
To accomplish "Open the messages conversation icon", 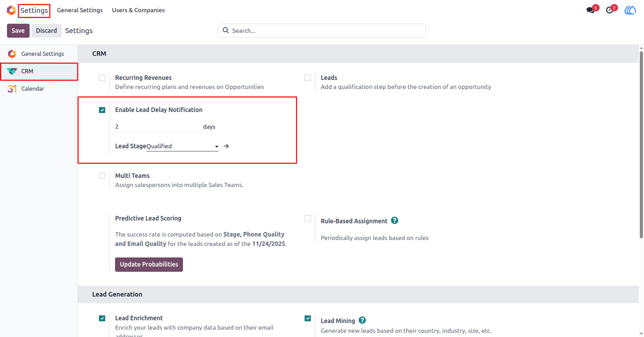I will 590,10.
